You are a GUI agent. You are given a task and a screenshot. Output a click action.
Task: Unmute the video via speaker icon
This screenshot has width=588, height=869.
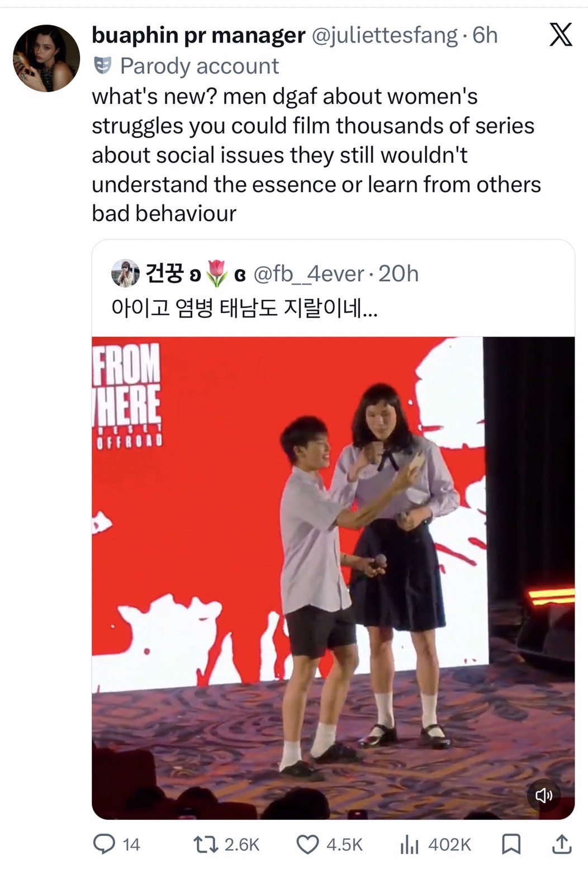[x=544, y=795]
